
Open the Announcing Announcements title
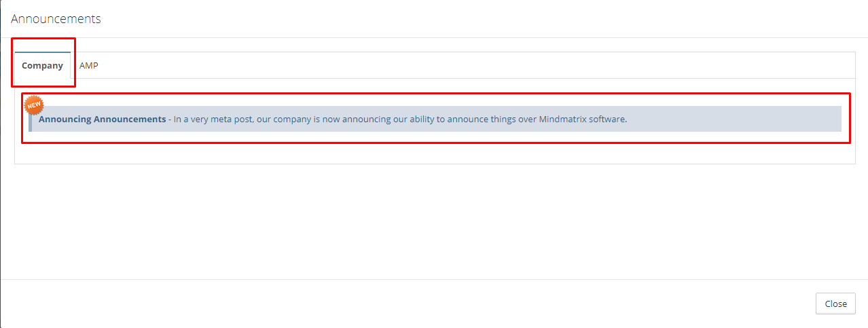point(102,119)
